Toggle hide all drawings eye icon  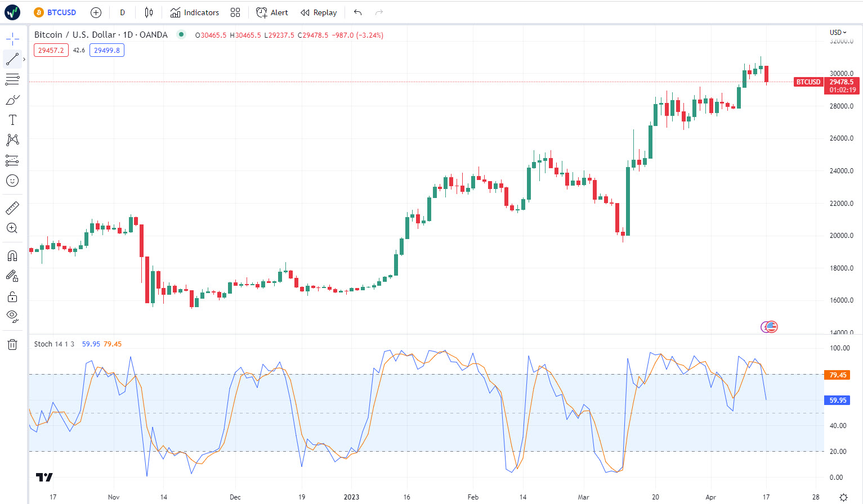(12, 317)
